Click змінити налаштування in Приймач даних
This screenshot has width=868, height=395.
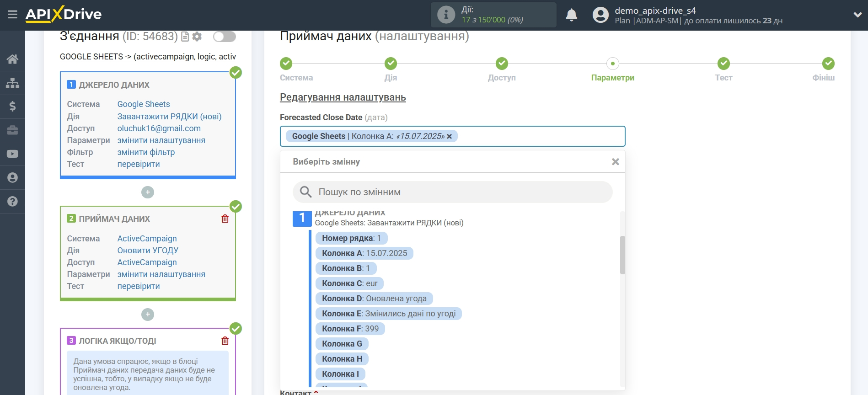(x=161, y=274)
